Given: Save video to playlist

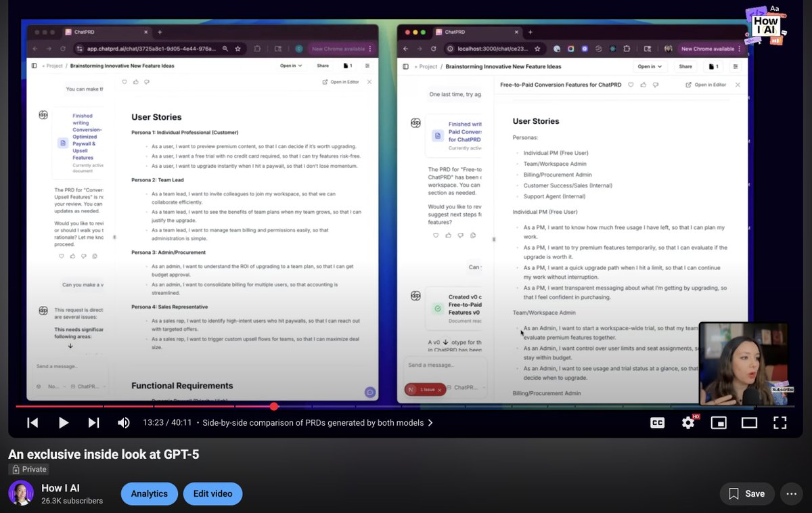Looking at the screenshot, I should click(x=747, y=494).
